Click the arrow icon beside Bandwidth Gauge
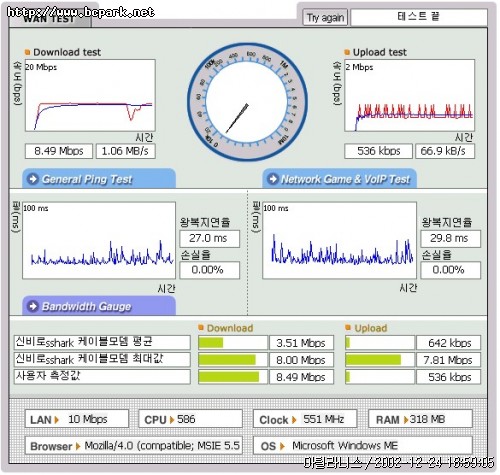 coord(33,306)
